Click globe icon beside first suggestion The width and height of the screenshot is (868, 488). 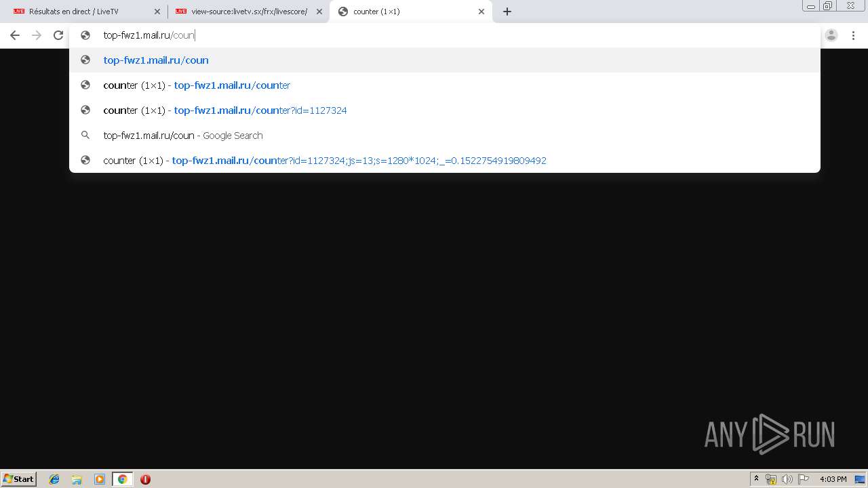pos(85,60)
